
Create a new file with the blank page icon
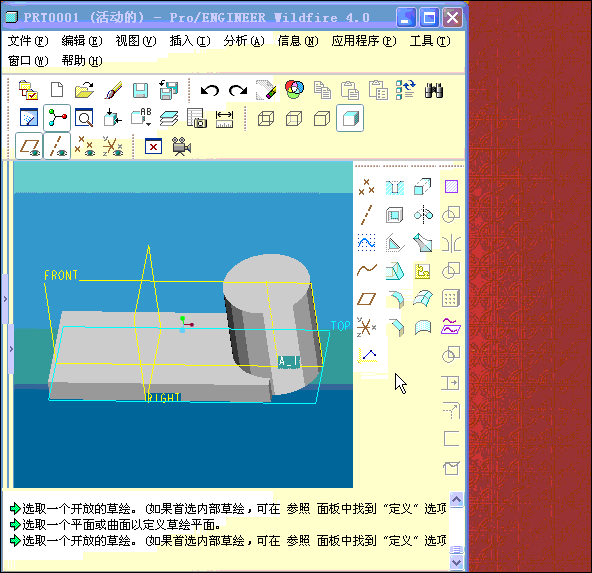pyautogui.click(x=57, y=90)
